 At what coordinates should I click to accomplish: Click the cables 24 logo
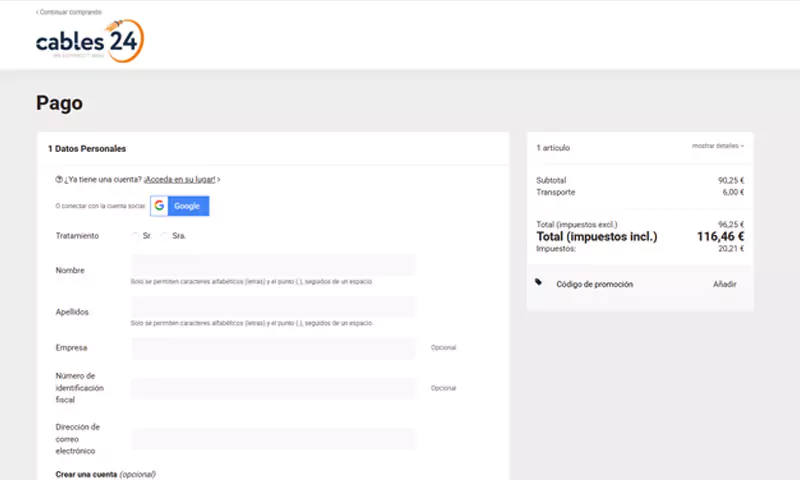point(90,41)
